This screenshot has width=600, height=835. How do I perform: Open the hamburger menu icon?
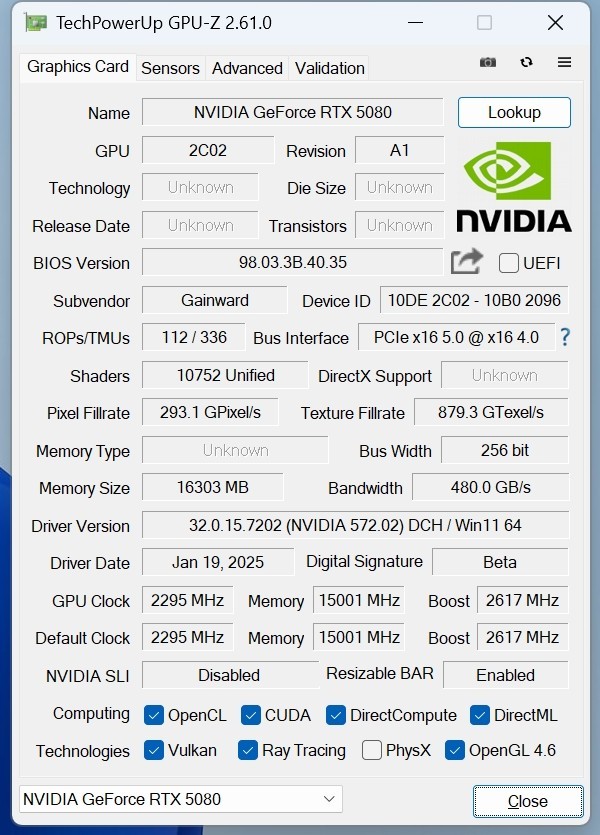point(564,62)
